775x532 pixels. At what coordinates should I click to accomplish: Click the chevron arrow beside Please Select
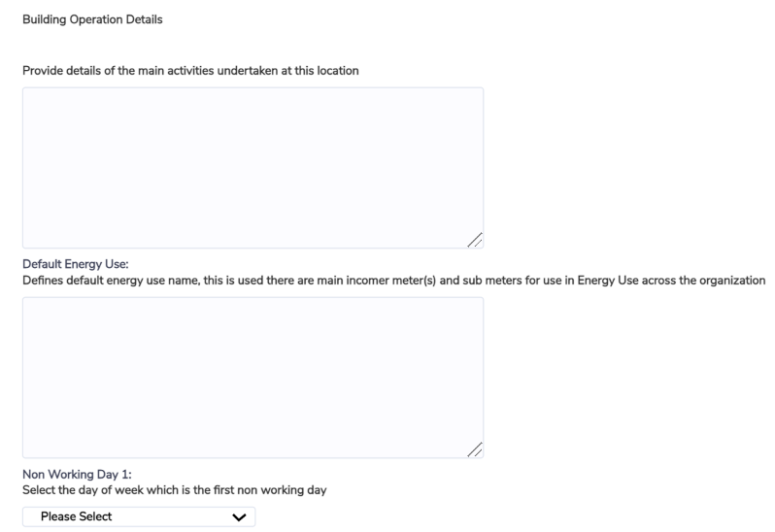[239, 517]
